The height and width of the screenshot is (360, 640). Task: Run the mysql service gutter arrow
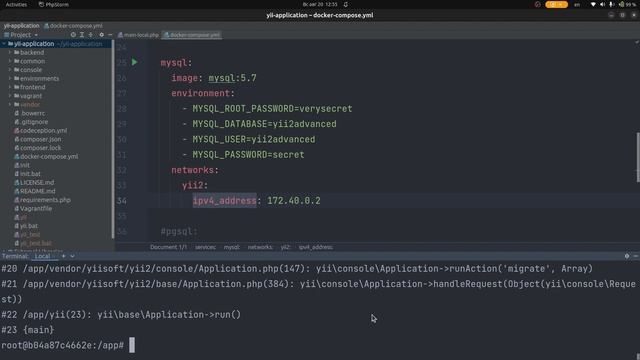pos(134,62)
